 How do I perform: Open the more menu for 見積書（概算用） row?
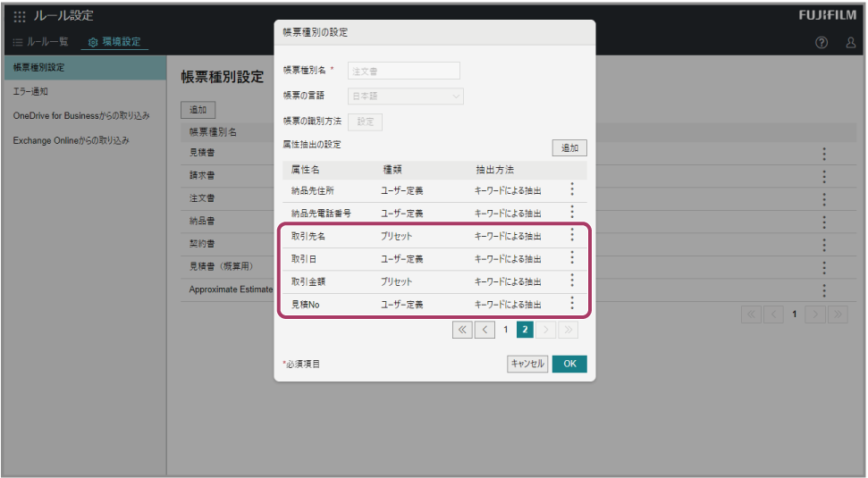pyautogui.click(x=824, y=268)
